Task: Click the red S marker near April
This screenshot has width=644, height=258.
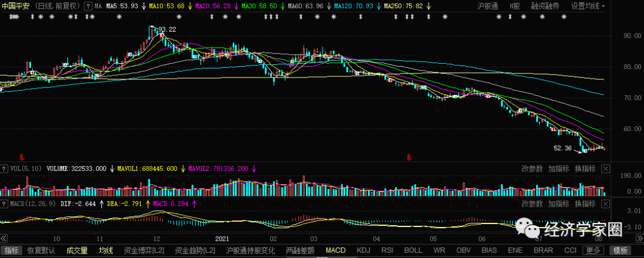Action: (x=409, y=157)
